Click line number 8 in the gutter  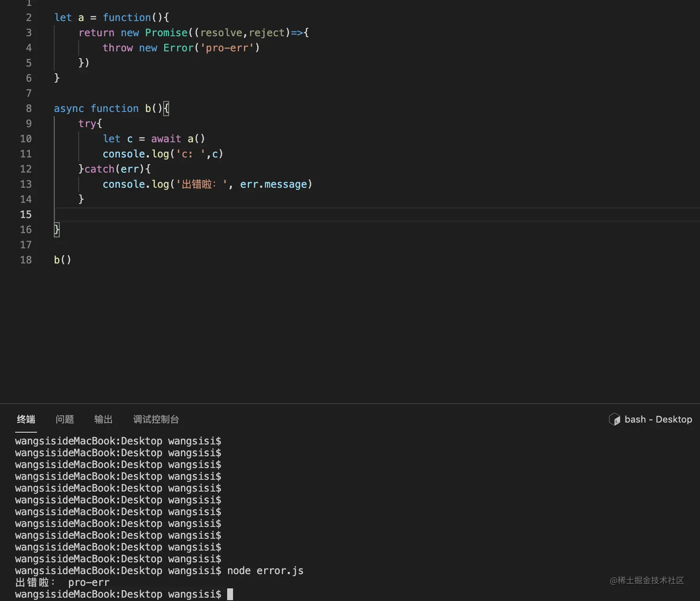(29, 108)
